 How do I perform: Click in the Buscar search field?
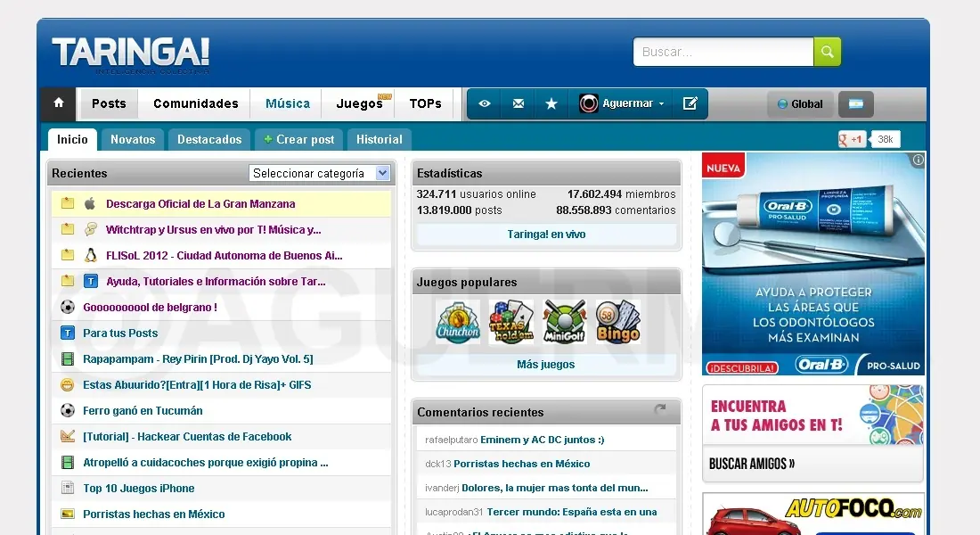[x=723, y=52]
